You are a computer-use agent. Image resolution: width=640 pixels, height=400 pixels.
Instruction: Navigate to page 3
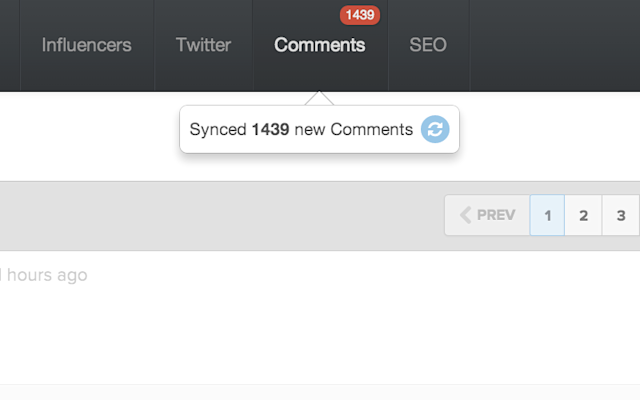point(621,215)
